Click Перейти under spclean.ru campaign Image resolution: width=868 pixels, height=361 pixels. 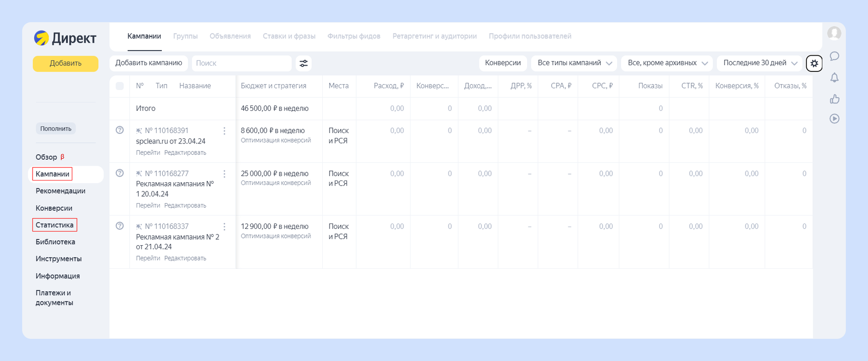pos(148,153)
